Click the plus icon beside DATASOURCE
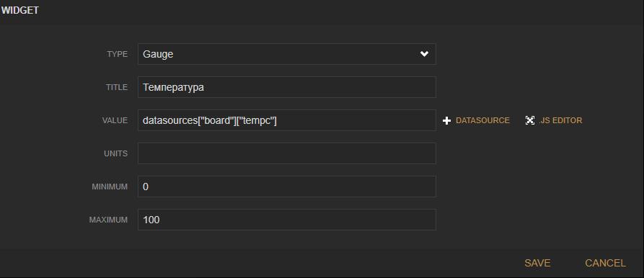The width and height of the screenshot is (644, 278). point(446,120)
